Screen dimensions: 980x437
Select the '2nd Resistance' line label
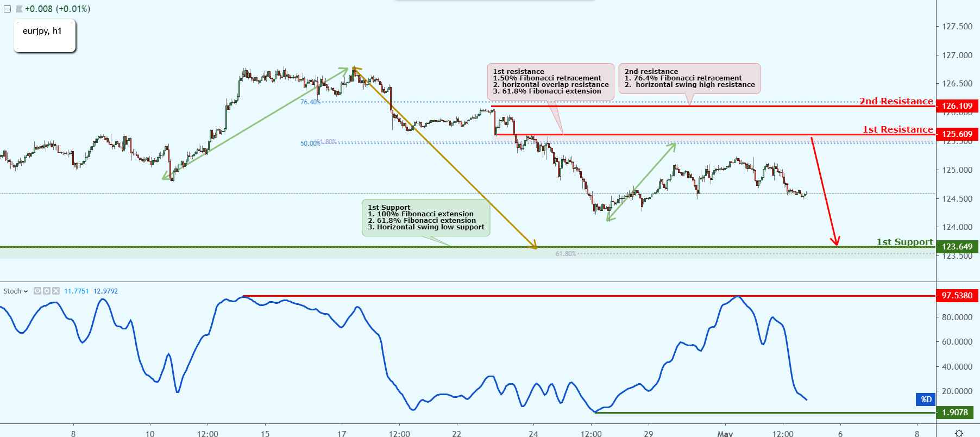896,101
